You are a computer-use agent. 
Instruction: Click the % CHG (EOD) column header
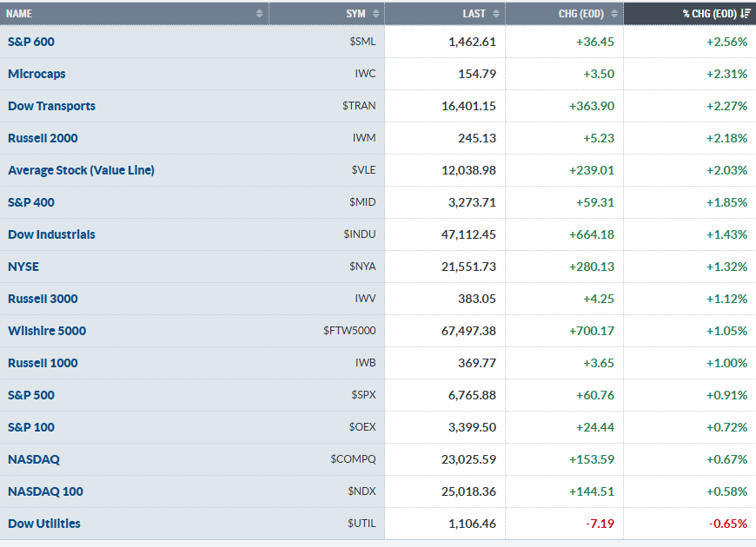pyautogui.click(x=689, y=14)
